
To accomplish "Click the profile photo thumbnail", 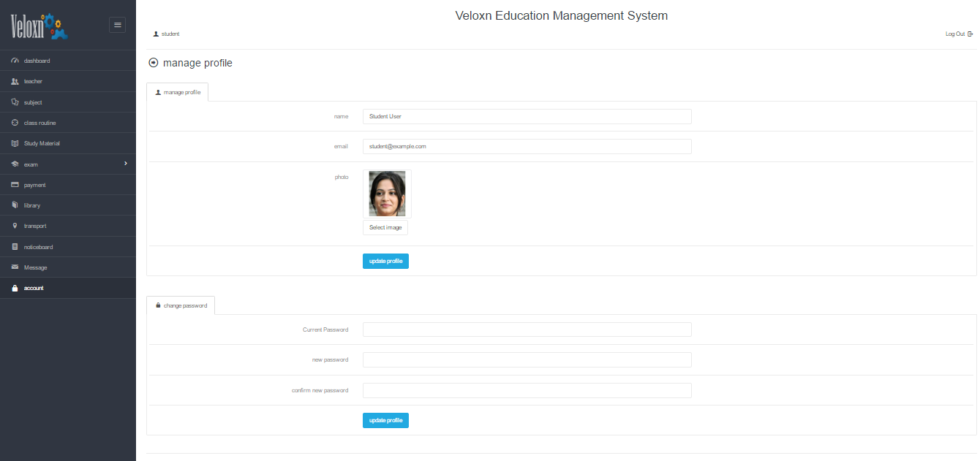I will point(387,194).
